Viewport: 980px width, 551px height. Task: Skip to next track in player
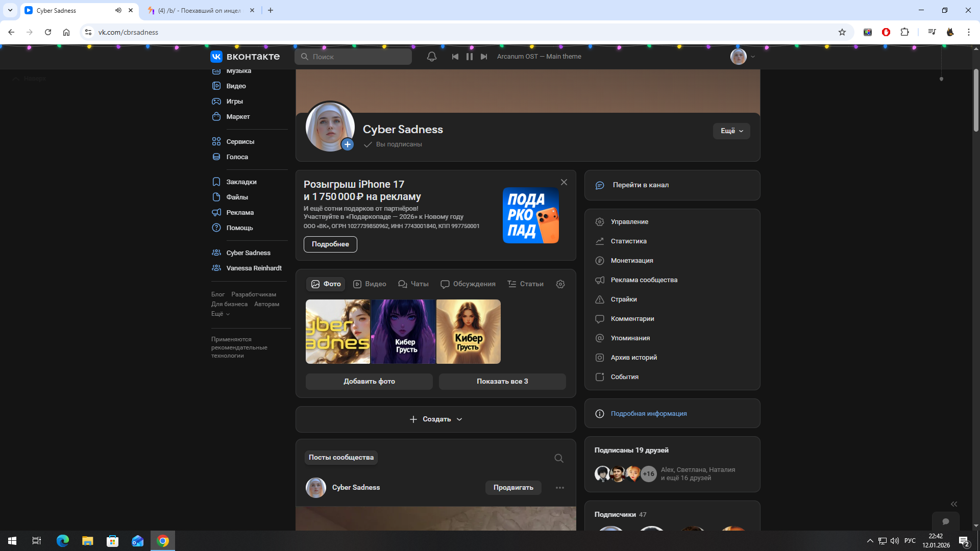tap(484, 57)
